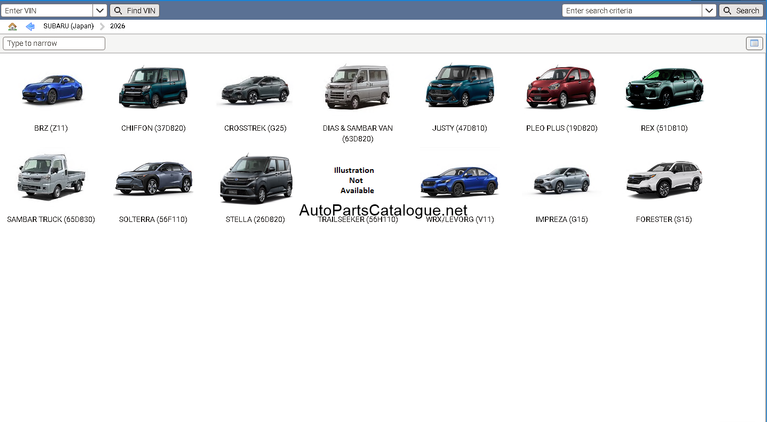This screenshot has width=767, height=422.
Task: Click the STELLA (26D820) text label
Action: click(x=255, y=220)
